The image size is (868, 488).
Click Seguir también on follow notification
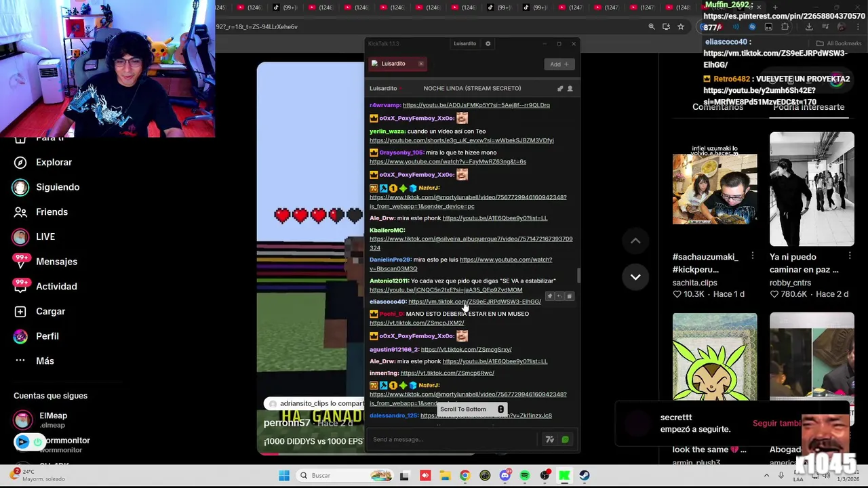pos(777,424)
